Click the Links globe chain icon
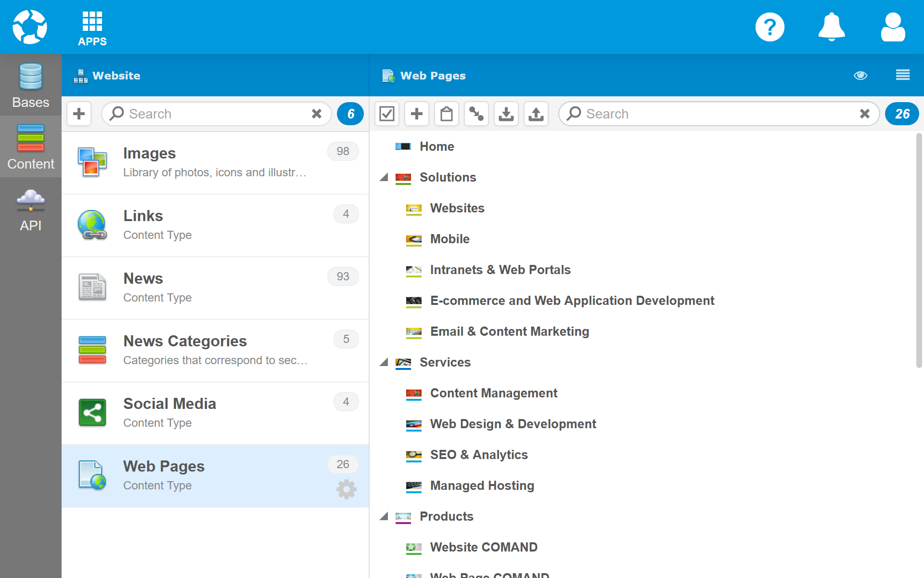The image size is (924, 578). tap(92, 225)
